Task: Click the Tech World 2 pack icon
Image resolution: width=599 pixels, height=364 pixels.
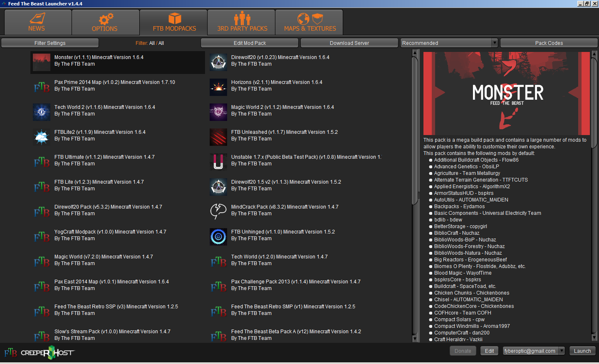Action: coord(42,112)
